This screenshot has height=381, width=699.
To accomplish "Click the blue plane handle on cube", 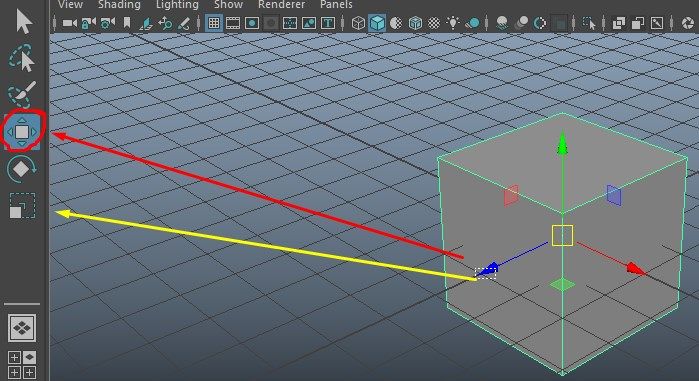I will pos(614,195).
